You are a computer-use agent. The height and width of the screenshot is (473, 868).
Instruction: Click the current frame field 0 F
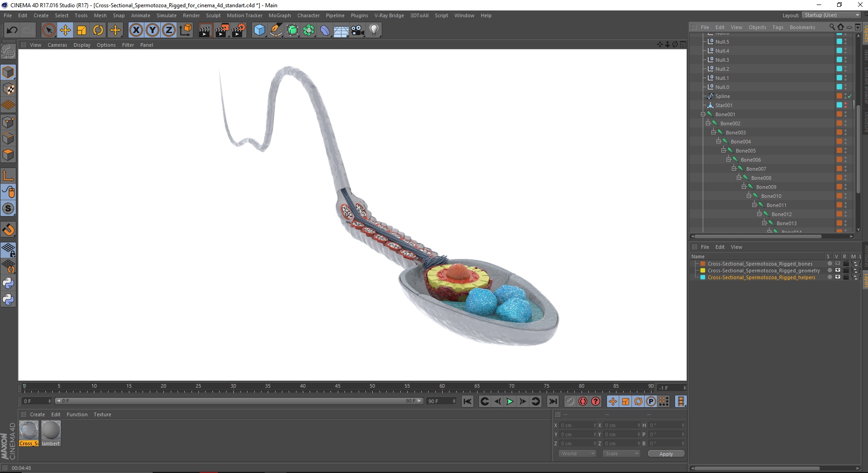pyautogui.click(x=37, y=401)
